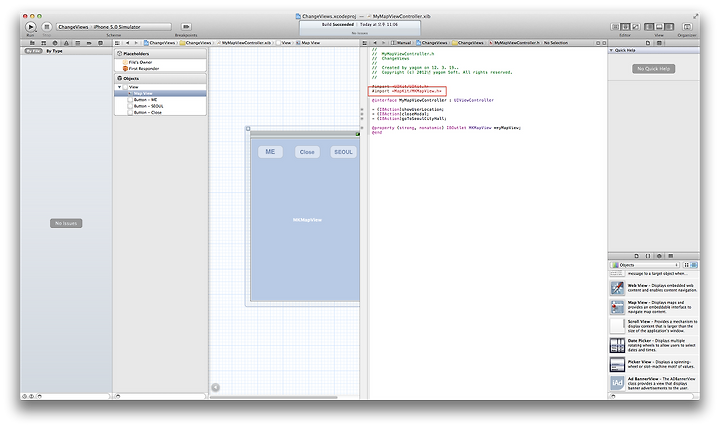Image resolution: width=720 pixels, height=428 pixels.
Task: Show the Quick Help inspector
Action: (x=659, y=43)
